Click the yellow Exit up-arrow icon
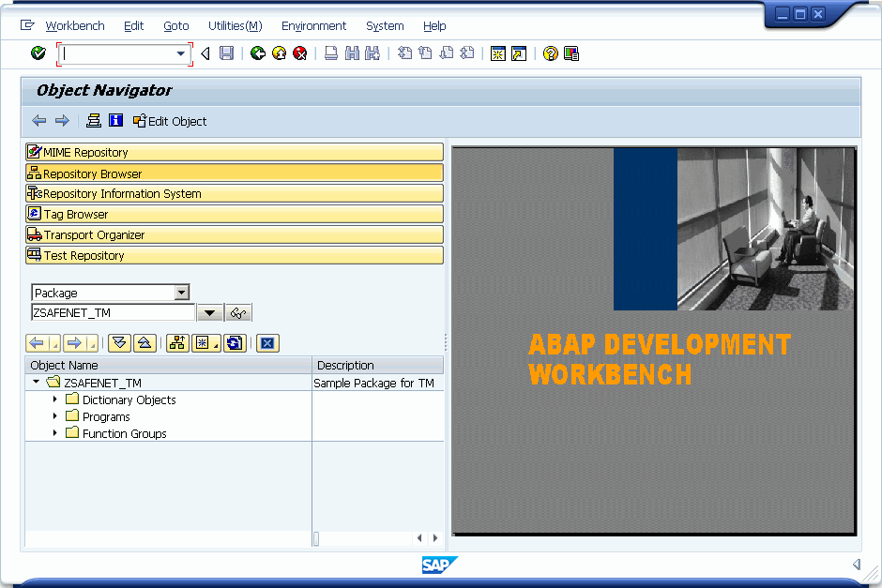Screen dimensions: 882x588 click(279, 53)
